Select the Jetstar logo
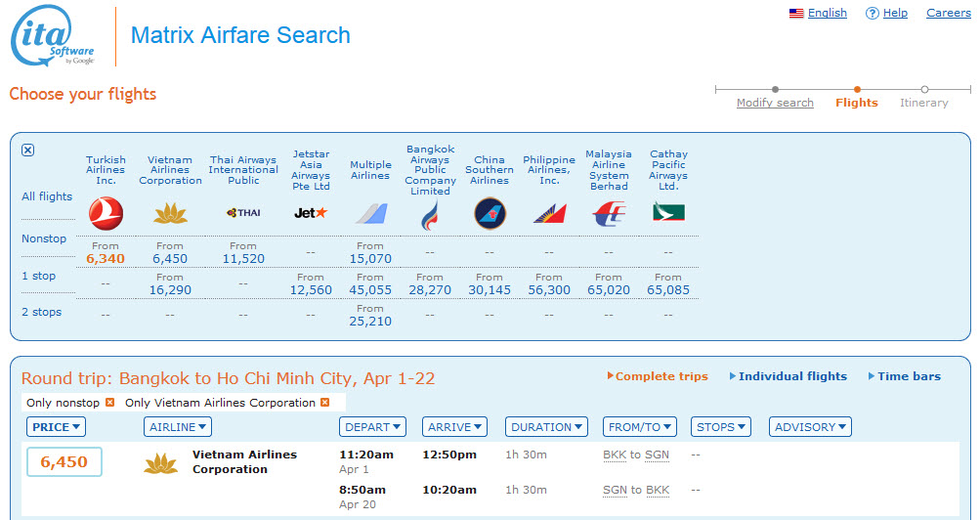Screen dimensions: 980x520 pos(311,212)
